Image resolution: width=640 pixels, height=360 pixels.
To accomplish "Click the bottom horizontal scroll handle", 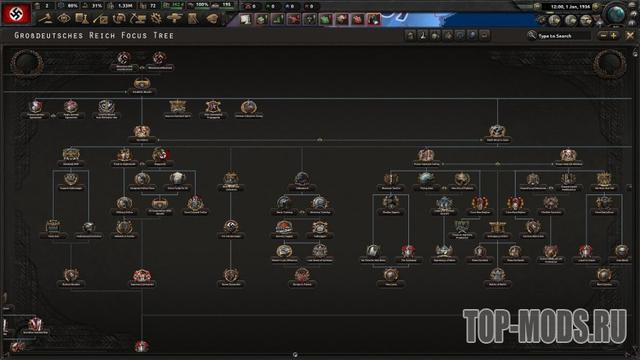I will pos(295,355).
